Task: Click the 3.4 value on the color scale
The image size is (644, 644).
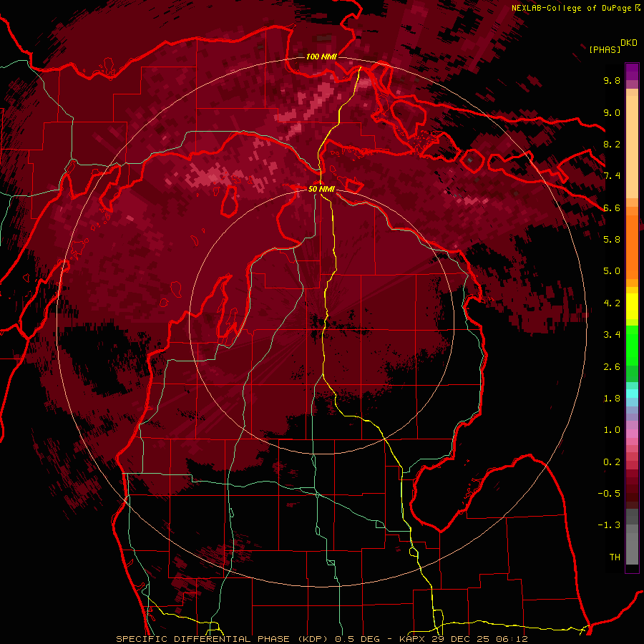Action: pyautogui.click(x=612, y=335)
